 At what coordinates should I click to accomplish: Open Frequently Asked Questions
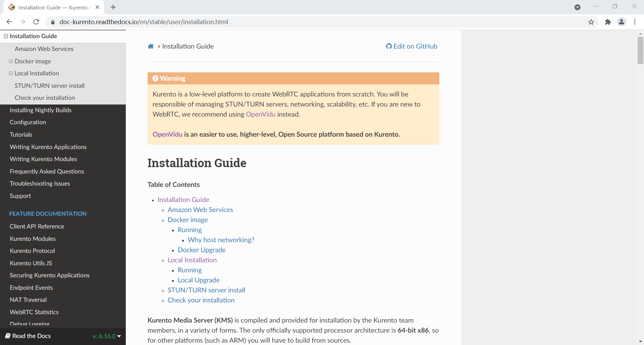(47, 171)
